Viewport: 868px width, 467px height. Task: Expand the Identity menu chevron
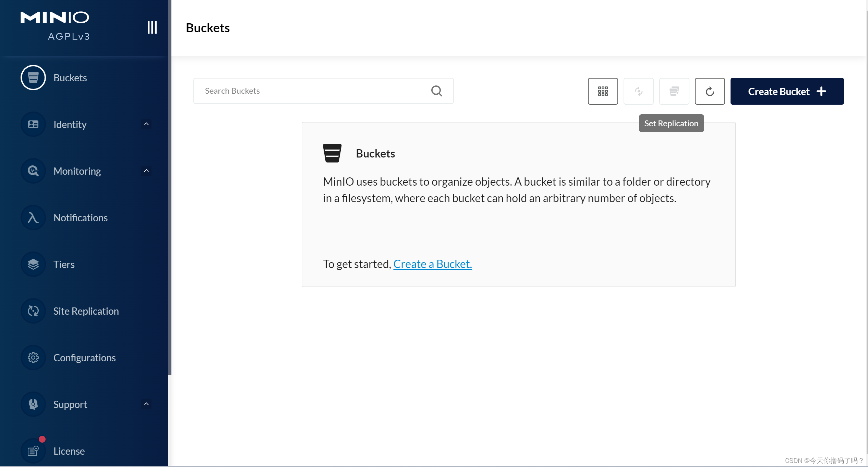click(146, 124)
